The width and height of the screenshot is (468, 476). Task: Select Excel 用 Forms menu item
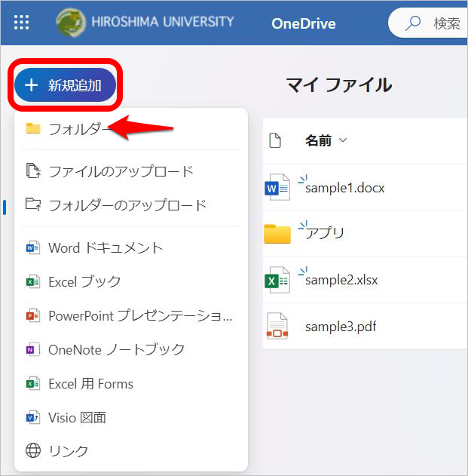click(x=90, y=383)
